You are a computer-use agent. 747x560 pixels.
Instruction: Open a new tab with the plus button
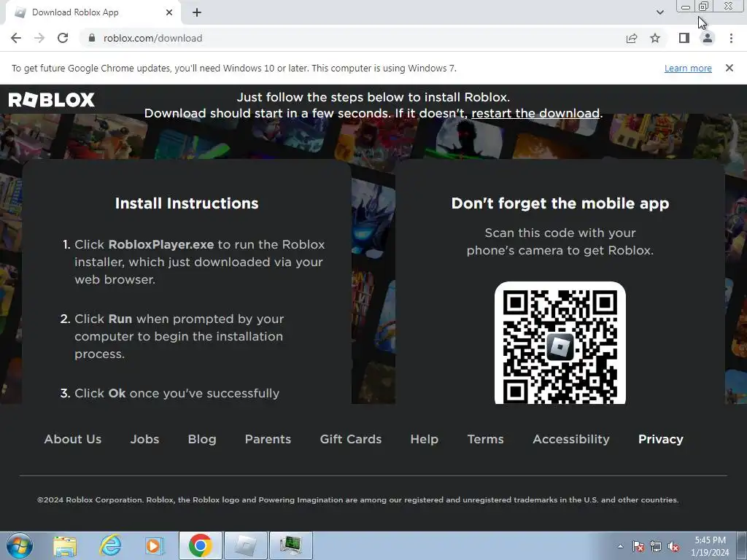[x=197, y=12]
